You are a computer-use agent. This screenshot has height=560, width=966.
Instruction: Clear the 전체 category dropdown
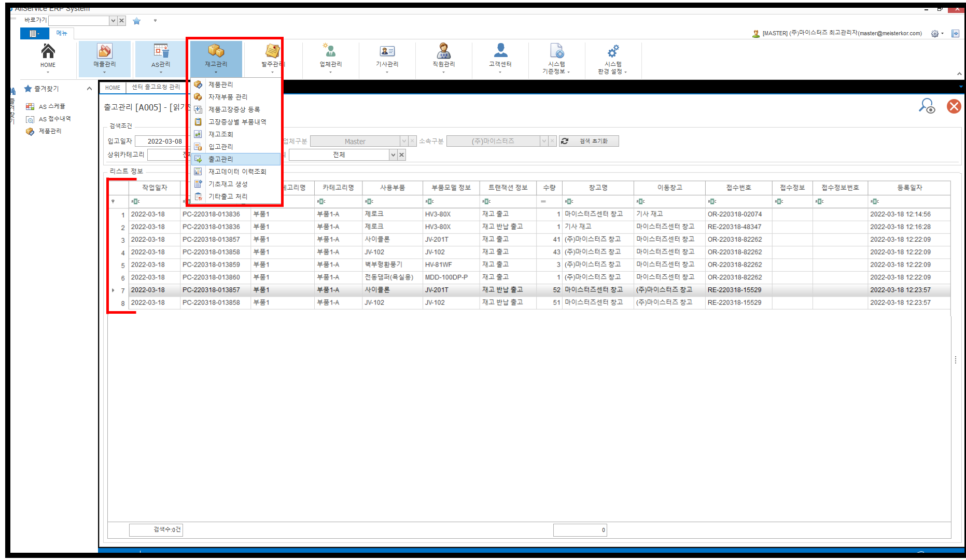(401, 155)
